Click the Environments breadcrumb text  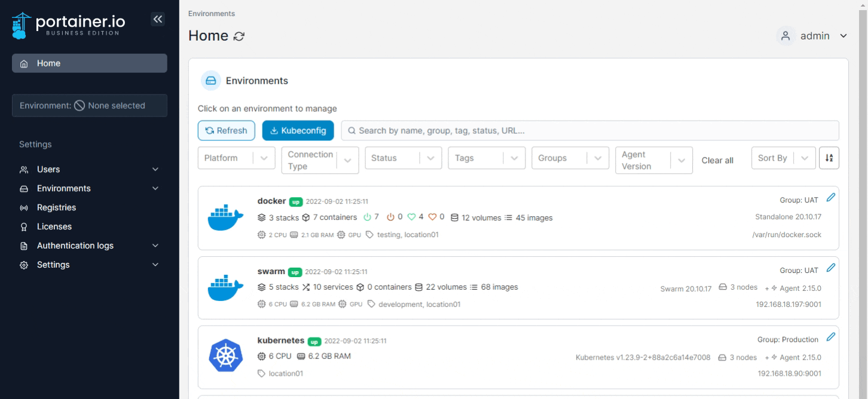212,14
